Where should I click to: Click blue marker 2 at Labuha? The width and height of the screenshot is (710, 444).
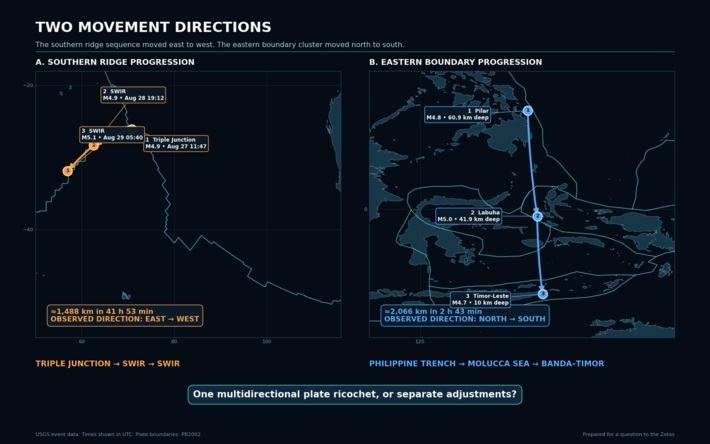tap(537, 216)
